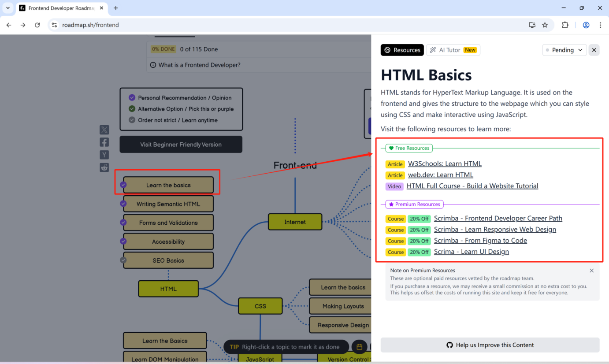609x364 pixels.
Task: Open HTML Full Course video link
Action: [x=472, y=186]
